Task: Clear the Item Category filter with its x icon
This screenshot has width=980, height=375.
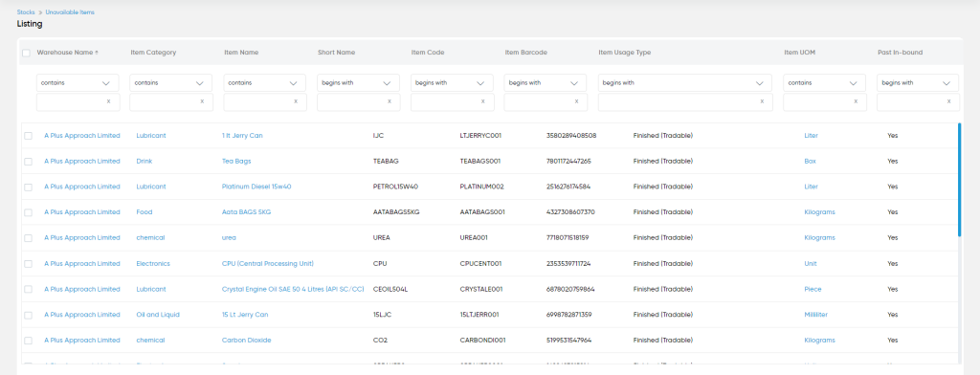Action: point(202,101)
